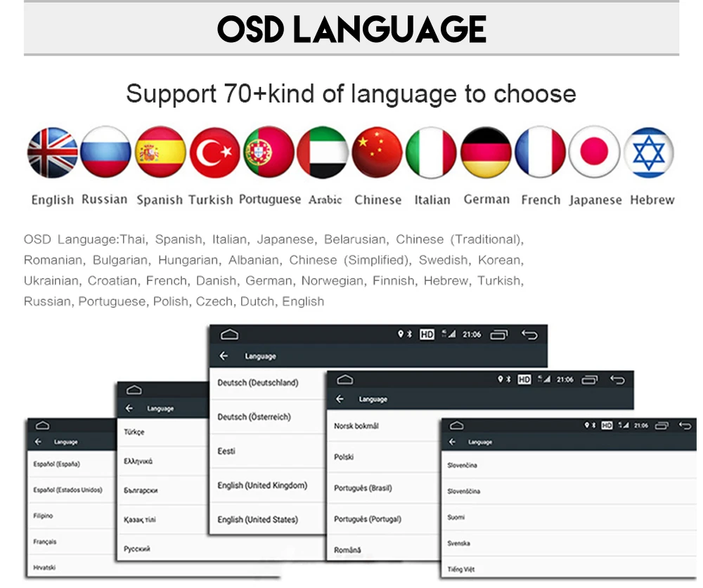Click the Japanese flag icon

595,152
